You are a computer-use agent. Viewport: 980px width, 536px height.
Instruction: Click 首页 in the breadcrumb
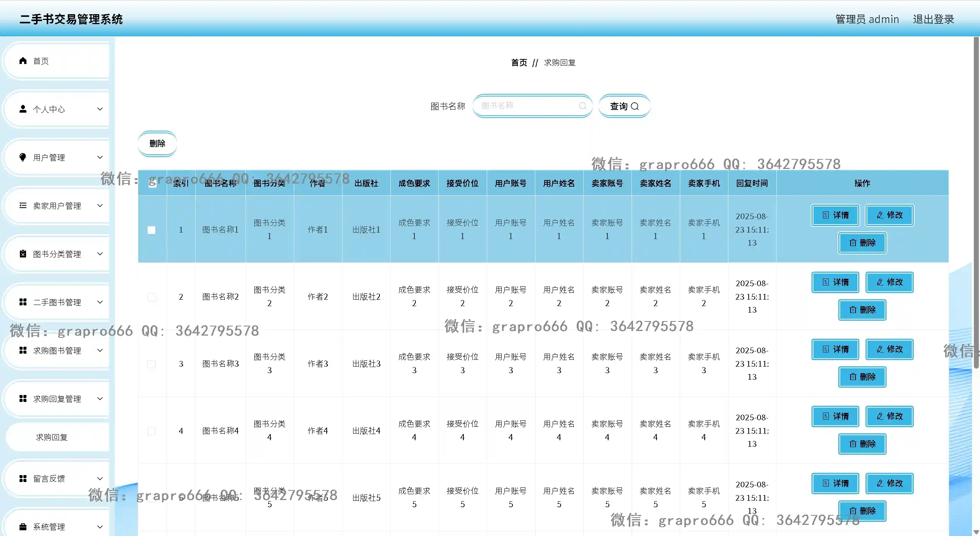click(519, 62)
